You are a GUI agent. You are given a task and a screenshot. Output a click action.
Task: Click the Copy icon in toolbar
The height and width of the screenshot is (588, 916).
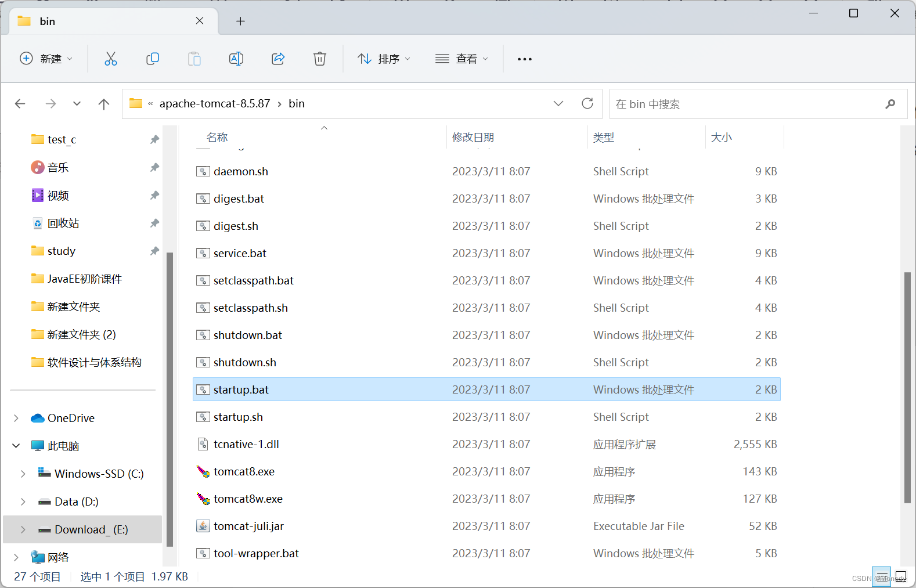(153, 59)
